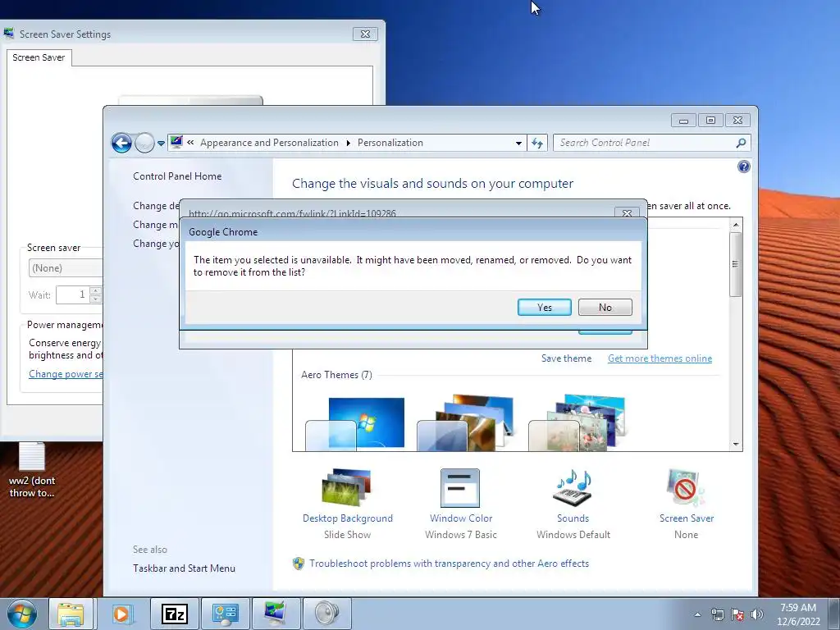
Task: Open Sounds settings icon
Action: pos(573,487)
